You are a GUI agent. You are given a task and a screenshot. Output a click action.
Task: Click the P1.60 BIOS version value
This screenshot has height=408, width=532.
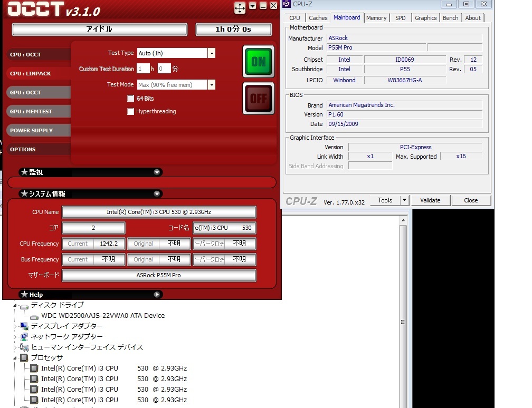point(404,114)
